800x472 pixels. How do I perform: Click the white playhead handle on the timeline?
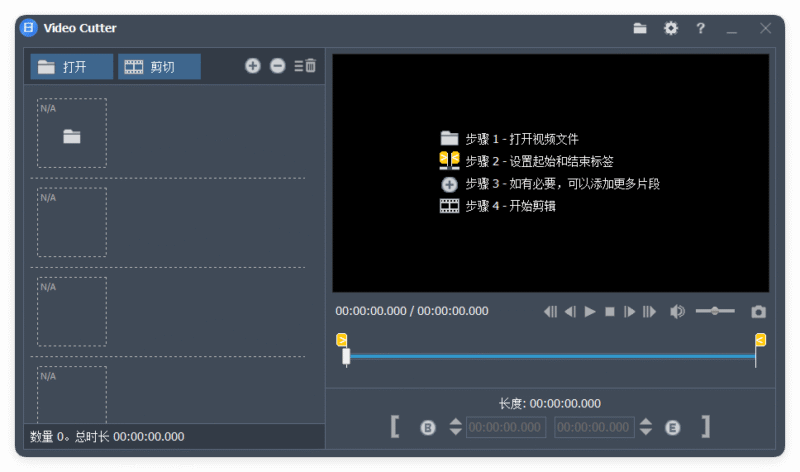coord(346,357)
